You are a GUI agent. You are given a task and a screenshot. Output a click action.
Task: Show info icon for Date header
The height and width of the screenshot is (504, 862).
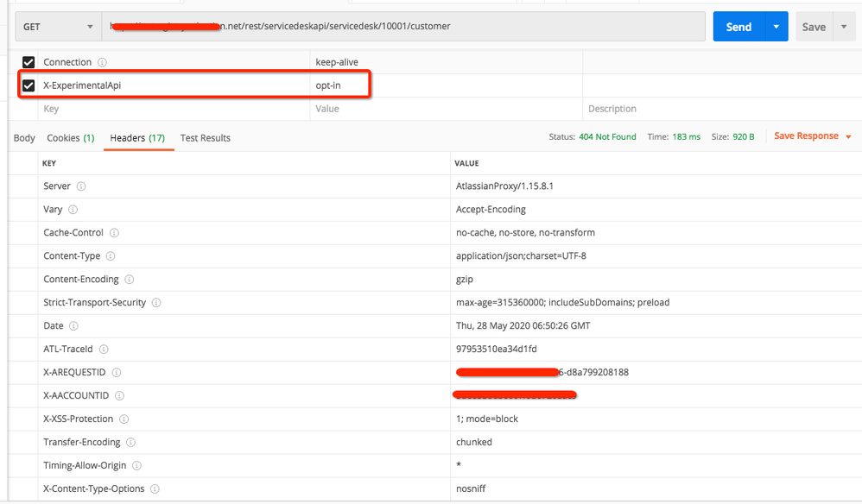(x=73, y=325)
